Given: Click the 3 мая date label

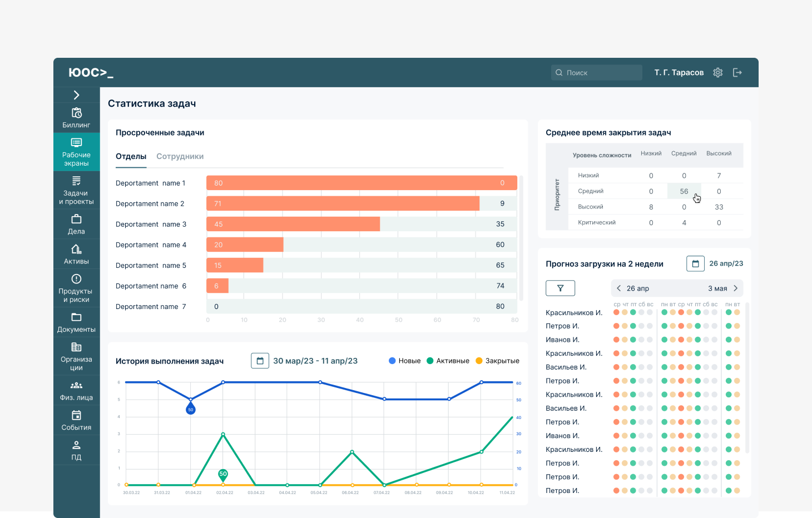Looking at the screenshot, I should (717, 288).
